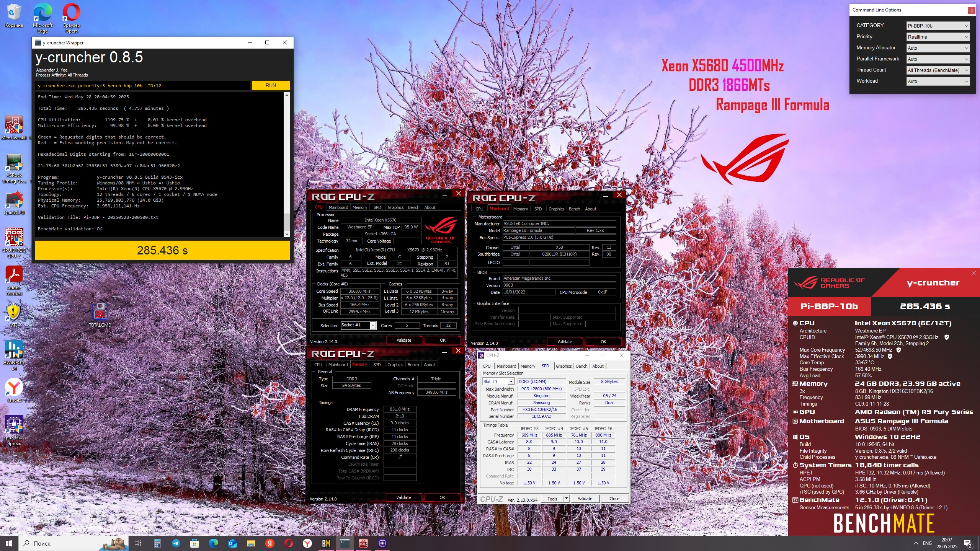Screen dimensions: 980x551
Task: Expand the Parallel Framework dropdown
Action: [938, 59]
